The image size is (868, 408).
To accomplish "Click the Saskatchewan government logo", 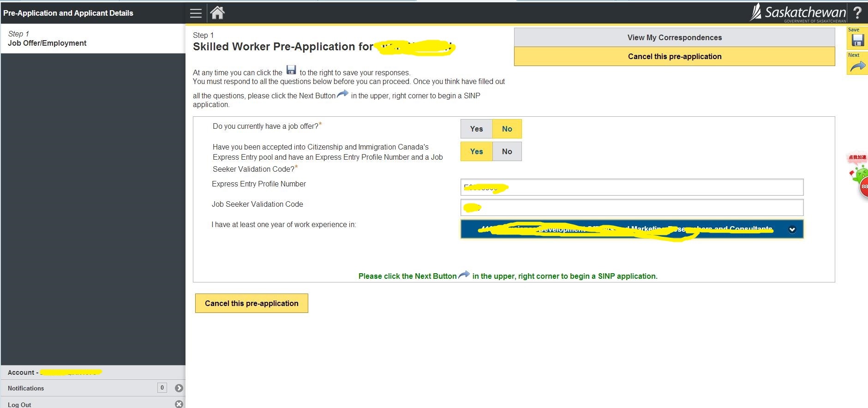I will click(798, 13).
